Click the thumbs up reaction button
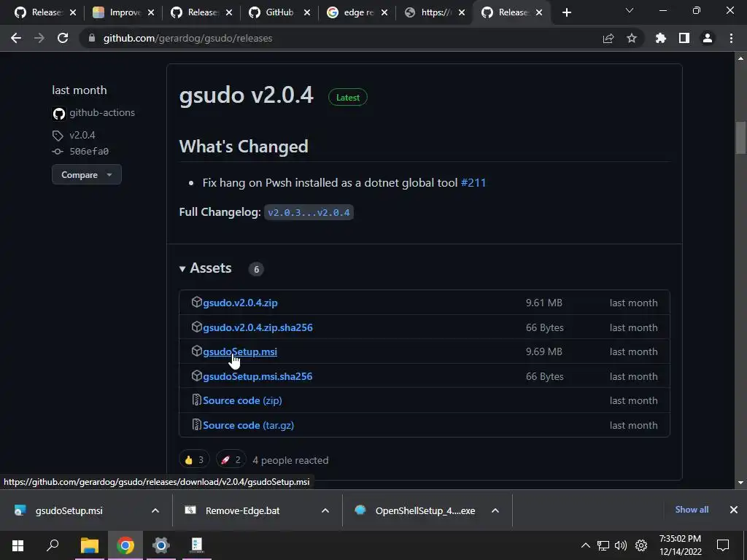This screenshot has width=747, height=560. coord(194,460)
